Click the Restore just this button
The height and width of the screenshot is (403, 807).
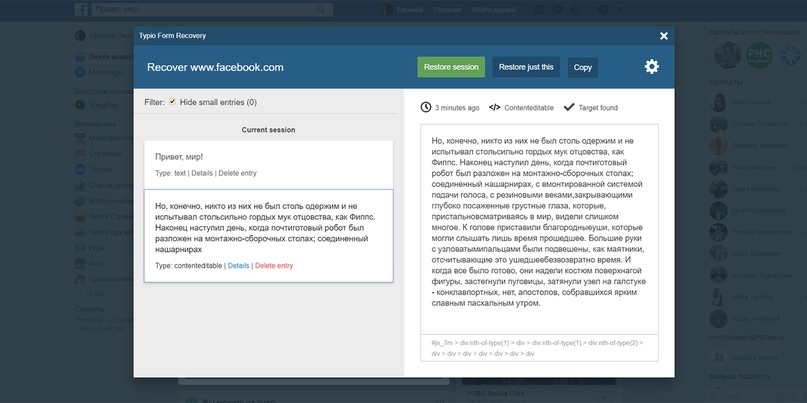coord(526,67)
